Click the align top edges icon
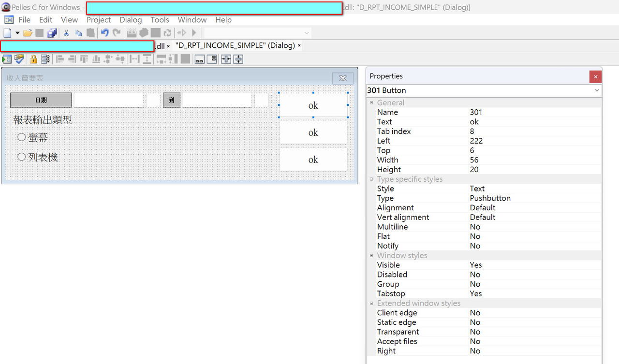Screen dimensions: 619x364 point(84,59)
